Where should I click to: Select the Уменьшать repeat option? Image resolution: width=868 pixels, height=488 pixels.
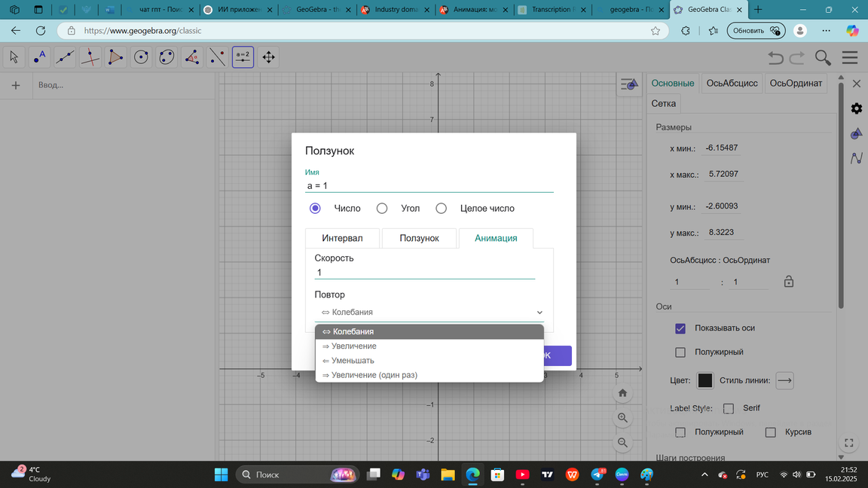pos(348,361)
